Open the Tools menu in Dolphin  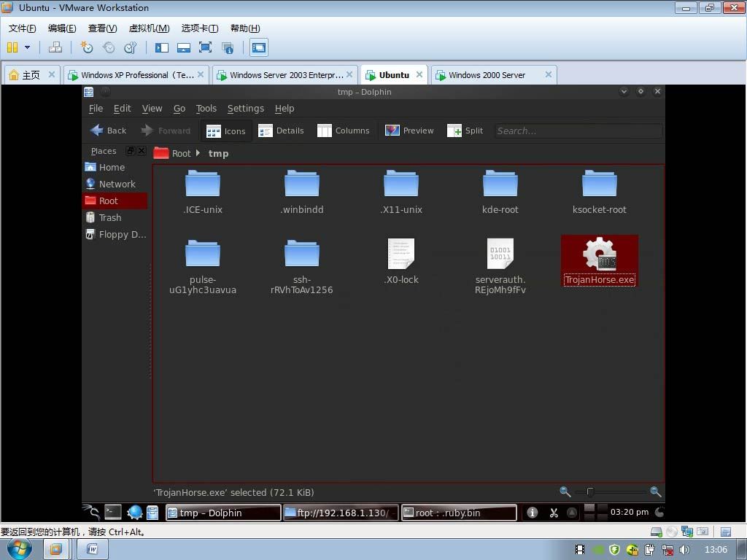point(206,109)
